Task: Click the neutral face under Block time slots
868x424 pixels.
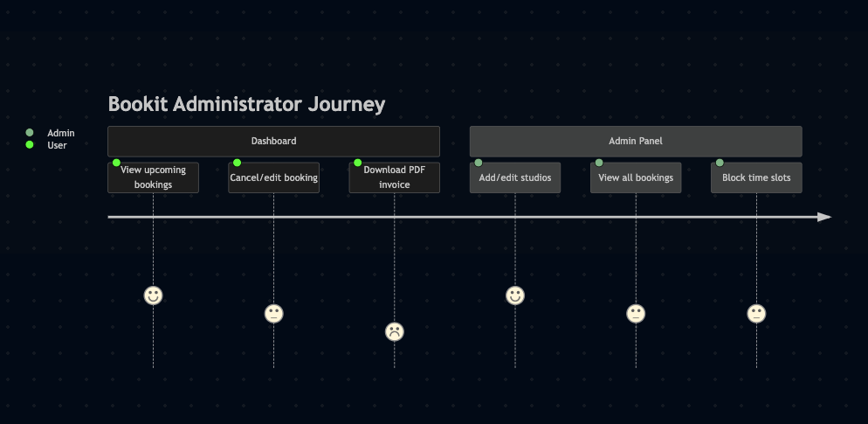Action: pos(756,314)
